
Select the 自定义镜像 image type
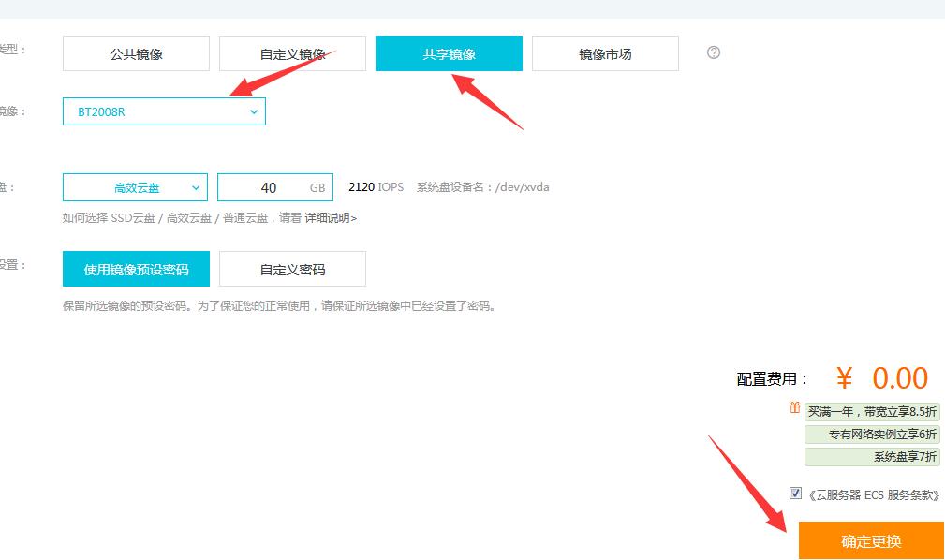coord(292,53)
